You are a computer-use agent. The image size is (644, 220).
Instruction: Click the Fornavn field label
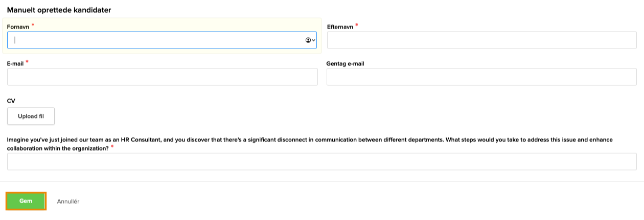click(x=18, y=27)
